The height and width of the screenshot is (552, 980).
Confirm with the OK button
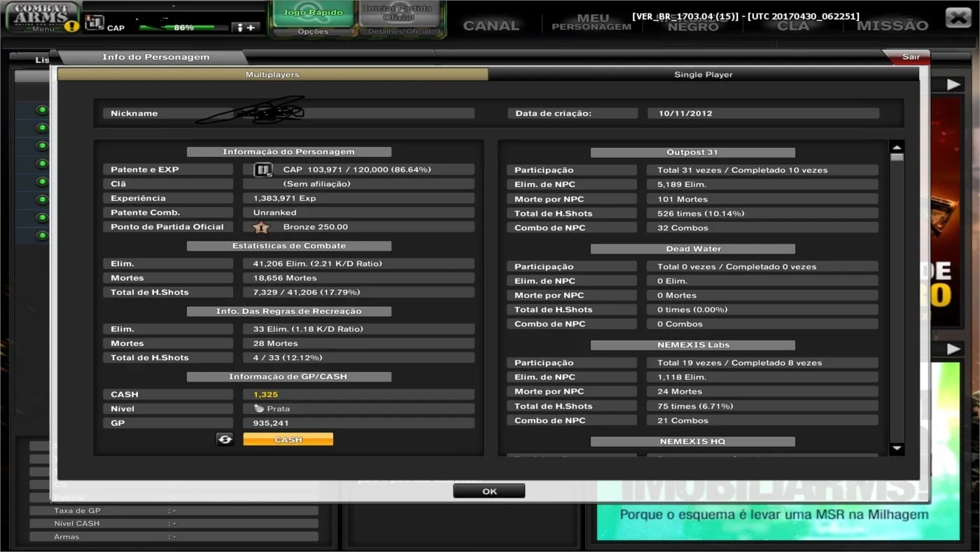point(489,491)
